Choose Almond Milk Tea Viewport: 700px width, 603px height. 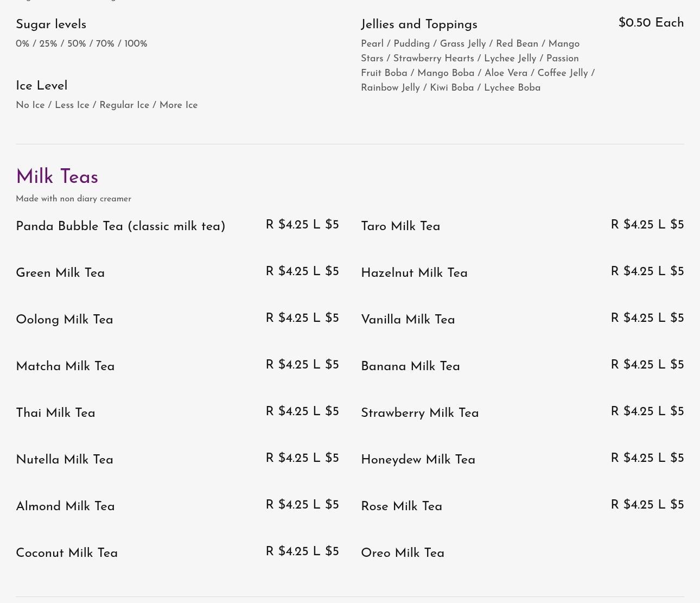coord(65,506)
